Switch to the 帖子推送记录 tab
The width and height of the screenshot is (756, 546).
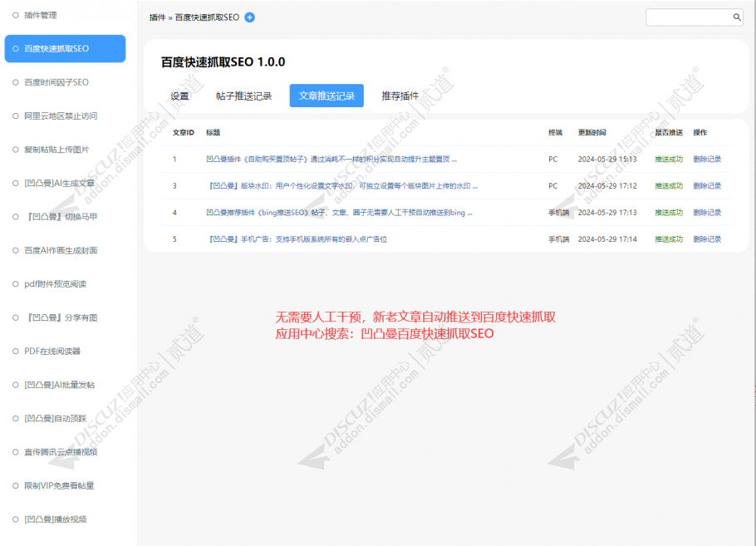244,96
